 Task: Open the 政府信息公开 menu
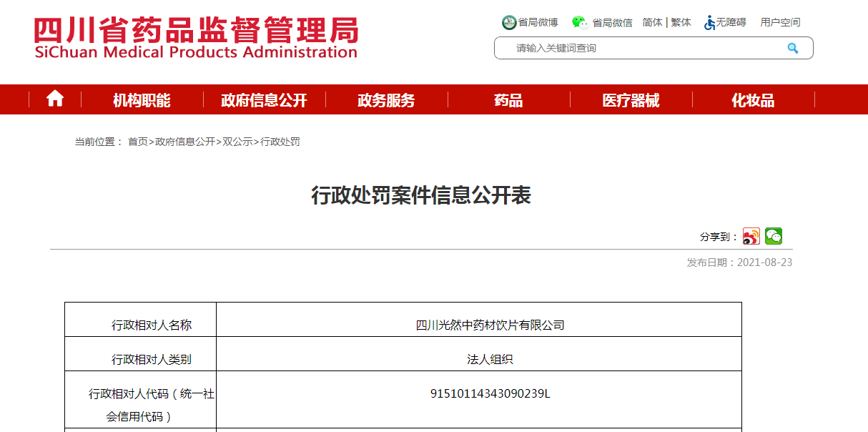coord(264,100)
